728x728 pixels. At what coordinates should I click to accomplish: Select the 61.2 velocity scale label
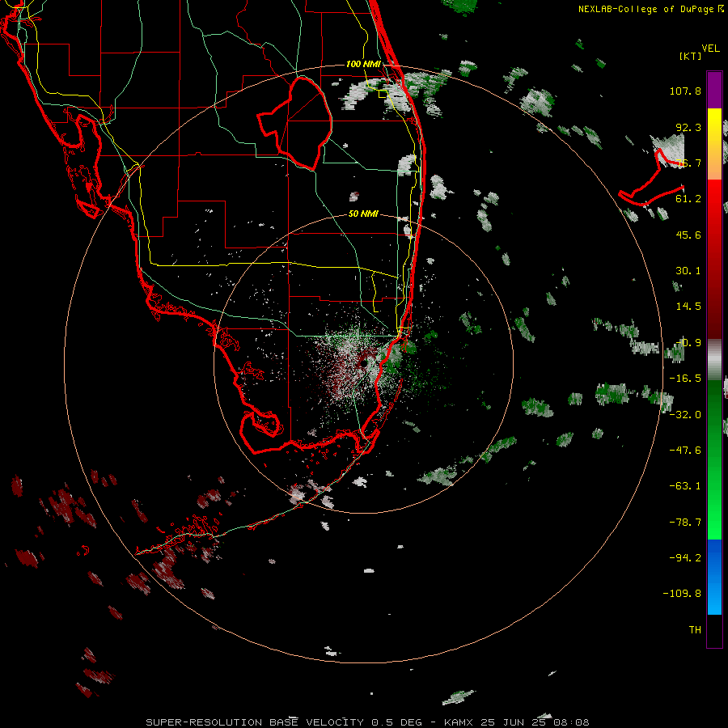pyautogui.click(x=688, y=199)
